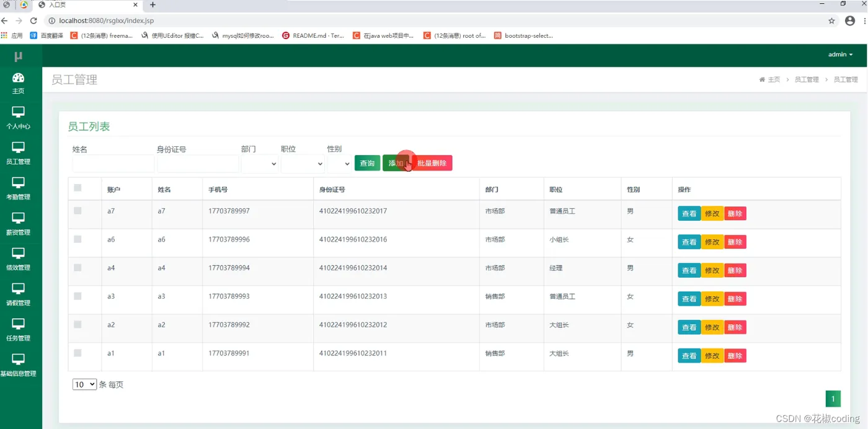Open 使用UEditor bookmark
Screen dimensions: 868x429
(172, 35)
